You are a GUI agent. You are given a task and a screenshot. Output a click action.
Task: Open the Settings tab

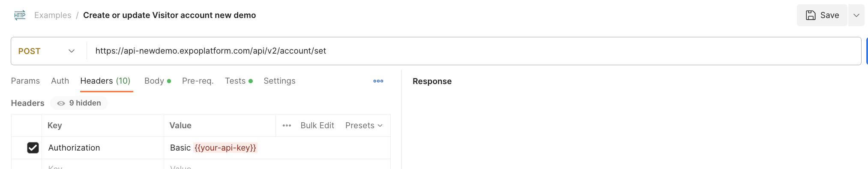pyautogui.click(x=279, y=81)
